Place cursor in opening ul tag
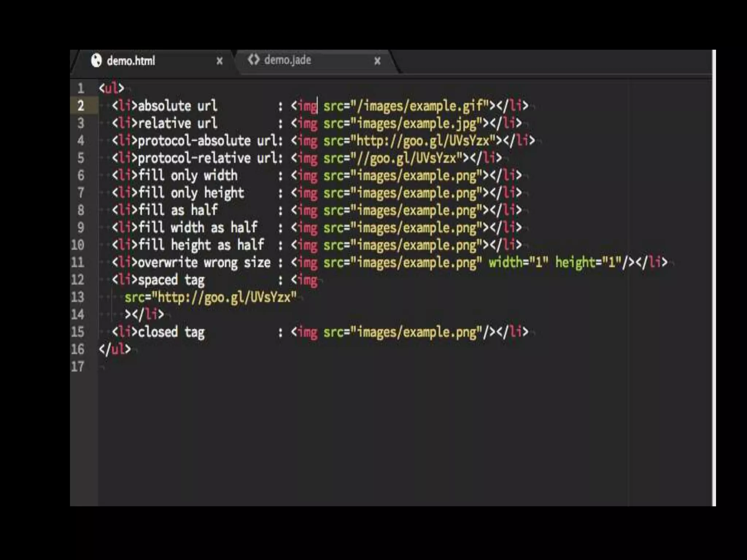 coord(112,88)
